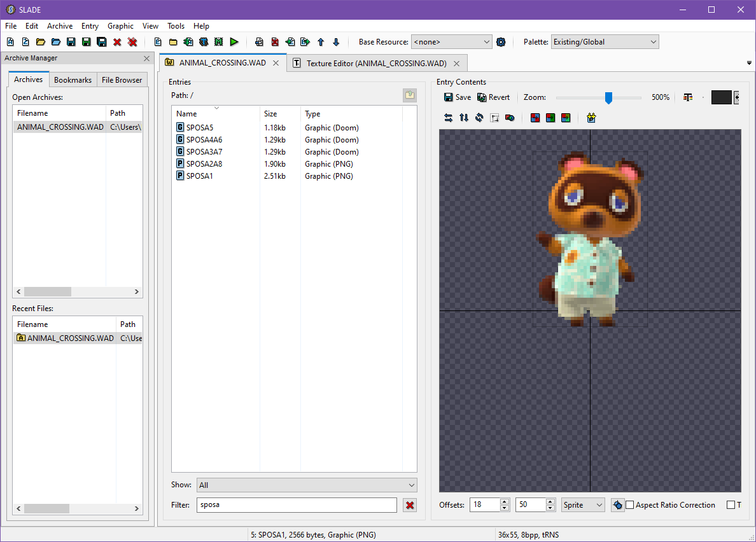Click the middle red-green gfx icon
The width and height of the screenshot is (756, 542).
pos(550,118)
